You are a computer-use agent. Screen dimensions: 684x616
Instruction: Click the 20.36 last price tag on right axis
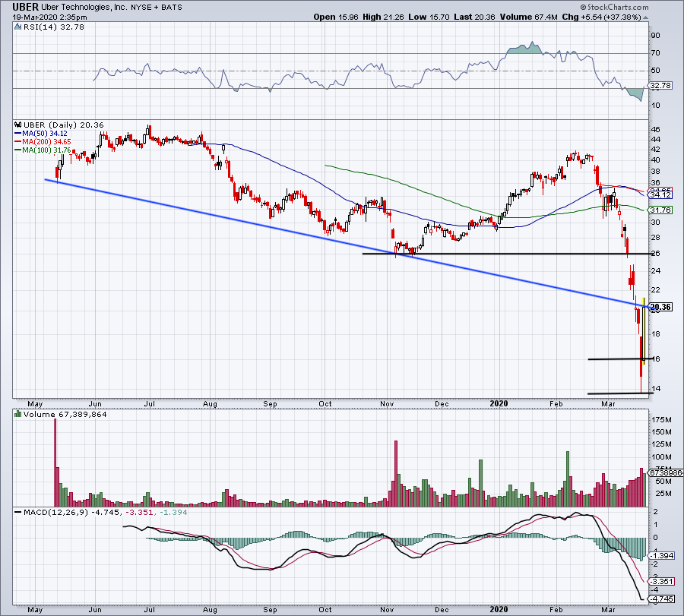(x=660, y=307)
